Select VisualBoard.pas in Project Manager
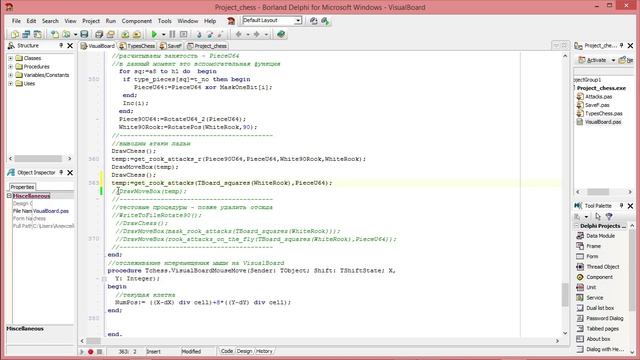 (599, 122)
